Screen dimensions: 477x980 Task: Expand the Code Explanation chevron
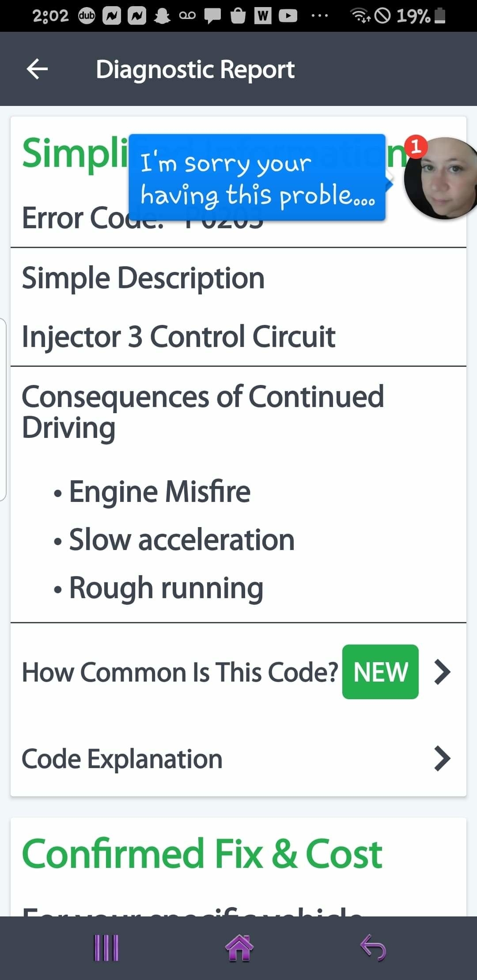442,758
